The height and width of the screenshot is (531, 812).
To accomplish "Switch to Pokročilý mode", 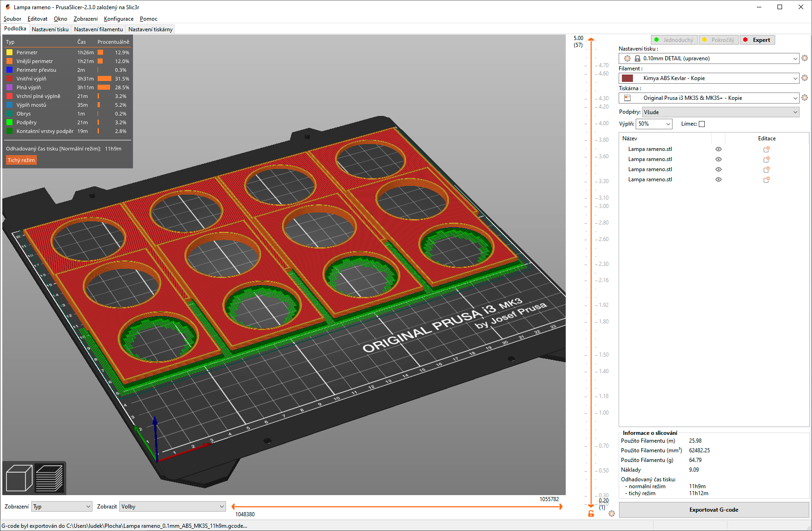I will 719,40.
